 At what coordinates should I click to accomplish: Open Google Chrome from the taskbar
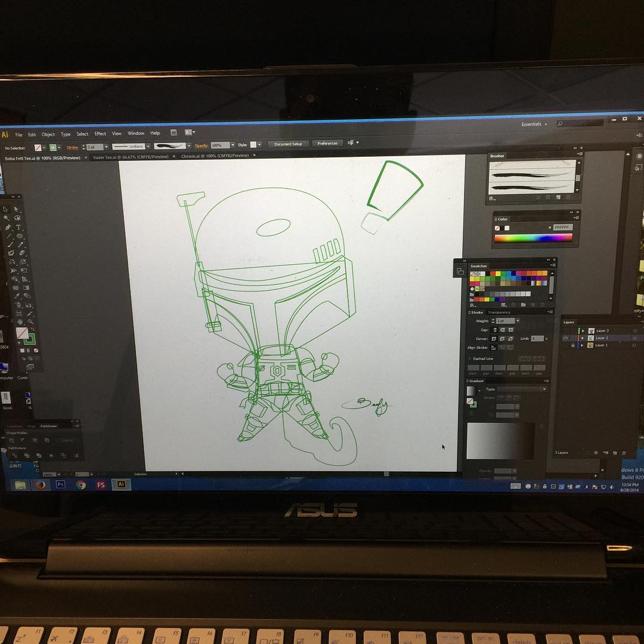81,485
